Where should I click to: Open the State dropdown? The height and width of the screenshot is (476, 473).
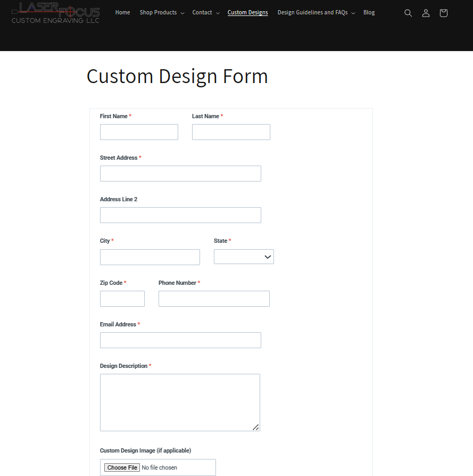[244, 257]
